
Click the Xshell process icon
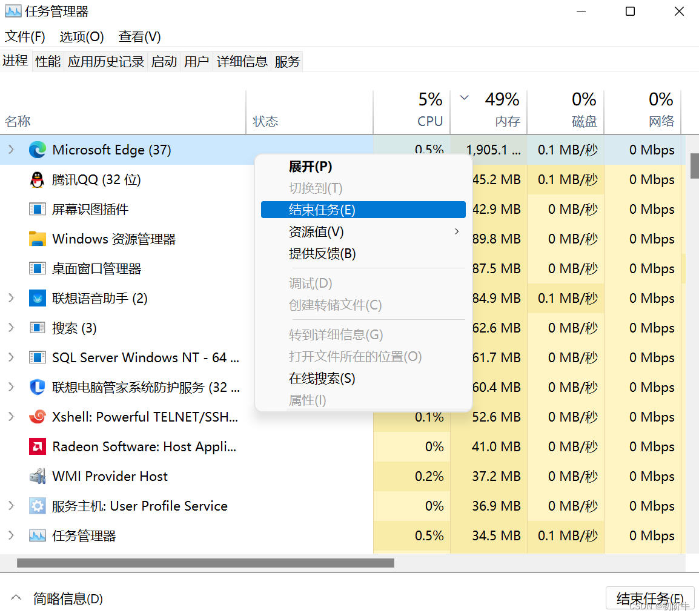38,417
